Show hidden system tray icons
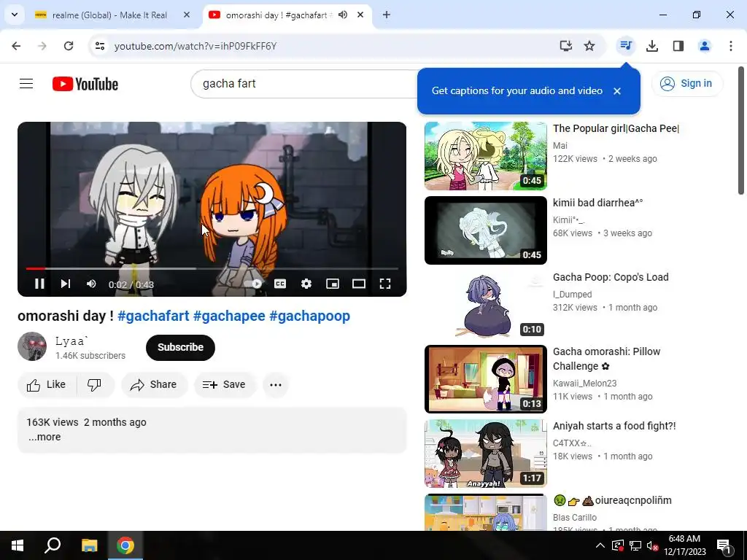This screenshot has width=747, height=560. 600,545
